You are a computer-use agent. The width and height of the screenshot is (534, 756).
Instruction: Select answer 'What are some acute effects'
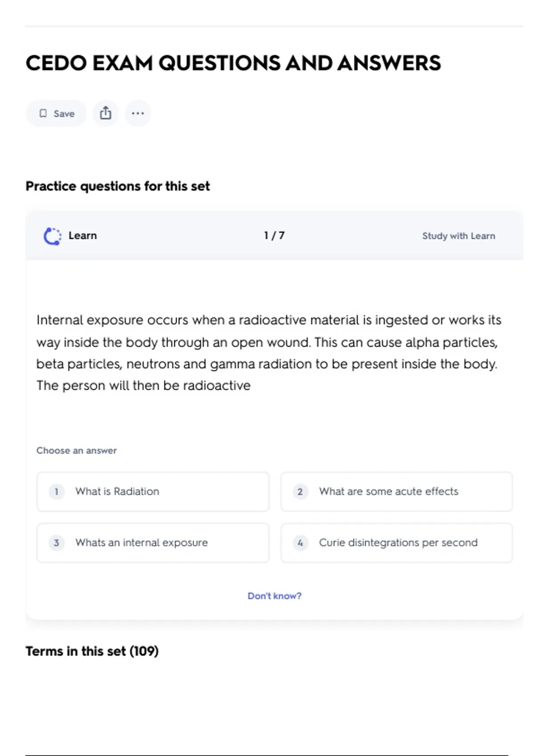(x=396, y=491)
